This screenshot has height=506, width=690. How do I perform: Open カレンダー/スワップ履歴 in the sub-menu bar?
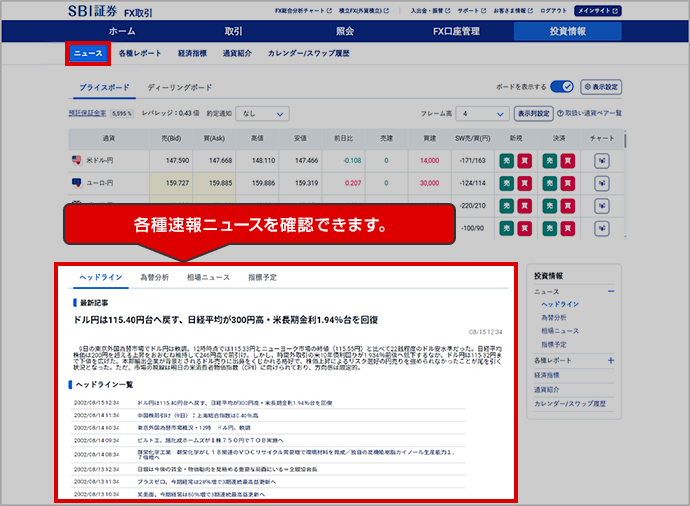(308, 53)
